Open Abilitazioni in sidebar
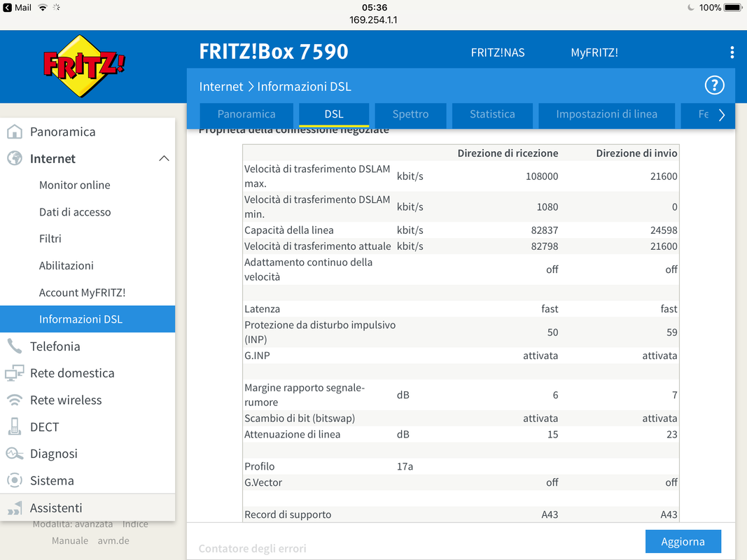This screenshot has height=560, width=747. 67,266
